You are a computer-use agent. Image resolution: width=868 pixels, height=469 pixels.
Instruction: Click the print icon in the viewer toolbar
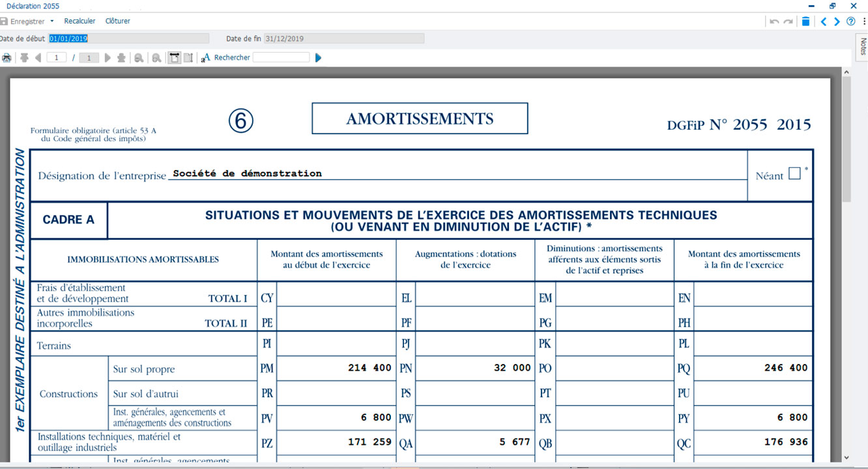click(7, 58)
